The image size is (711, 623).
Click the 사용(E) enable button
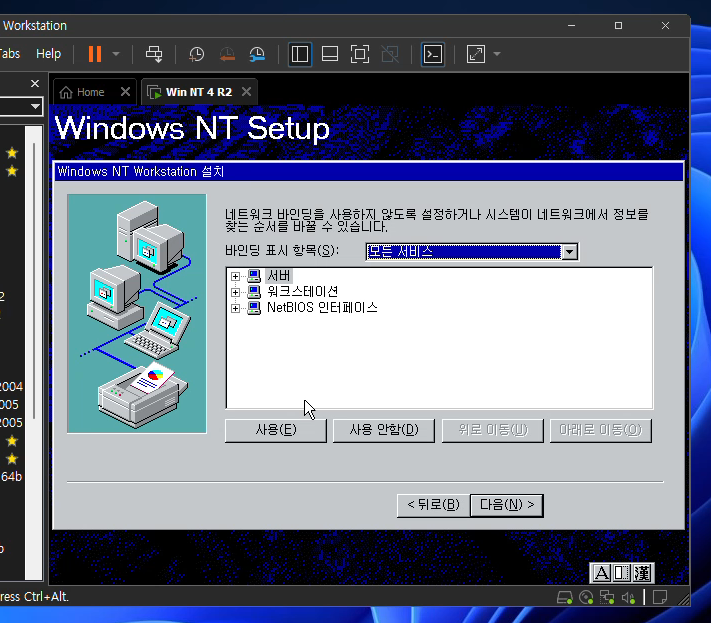coord(276,430)
